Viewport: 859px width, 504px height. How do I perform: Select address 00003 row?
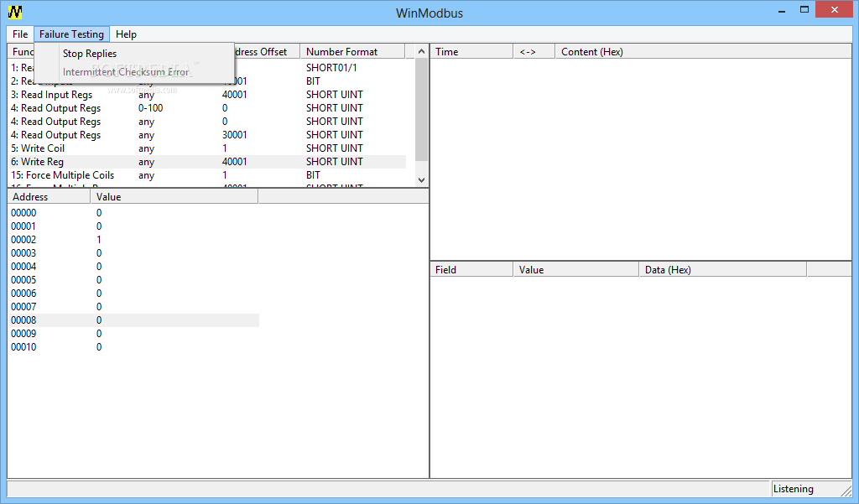tap(133, 252)
